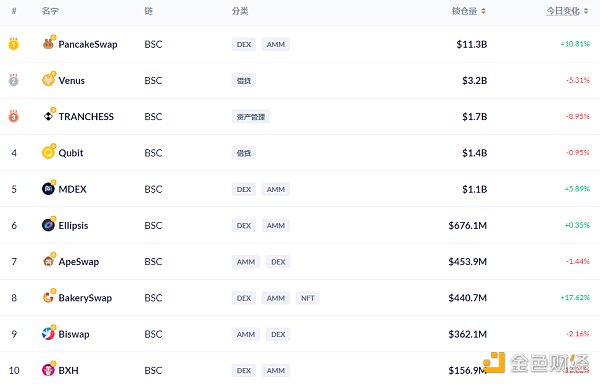Click the BakerySwap logo icon
The image size is (600, 384).
[x=48, y=297]
